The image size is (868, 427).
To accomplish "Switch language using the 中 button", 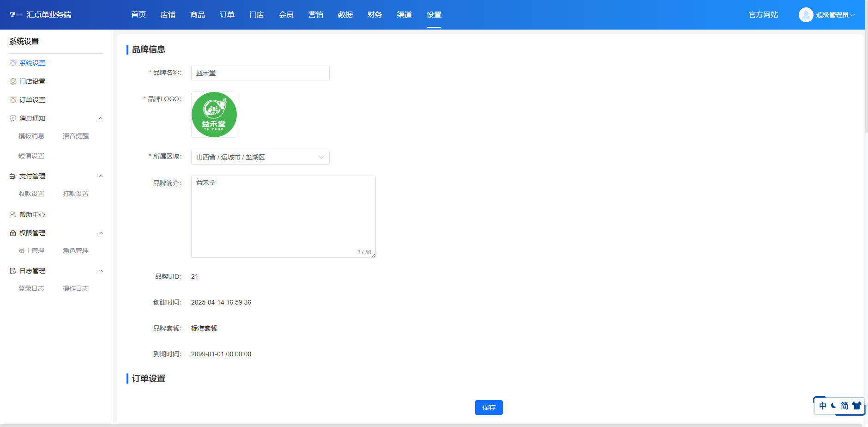I will click(823, 406).
